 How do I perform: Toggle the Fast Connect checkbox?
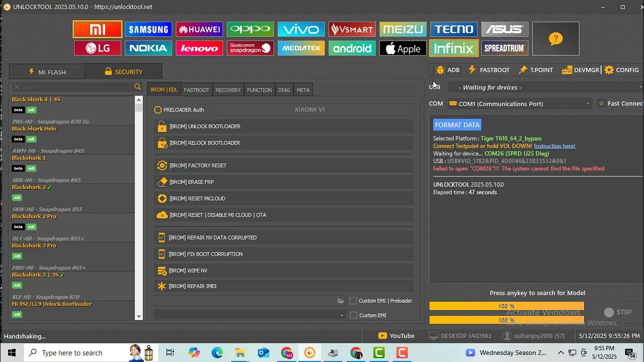click(601, 104)
